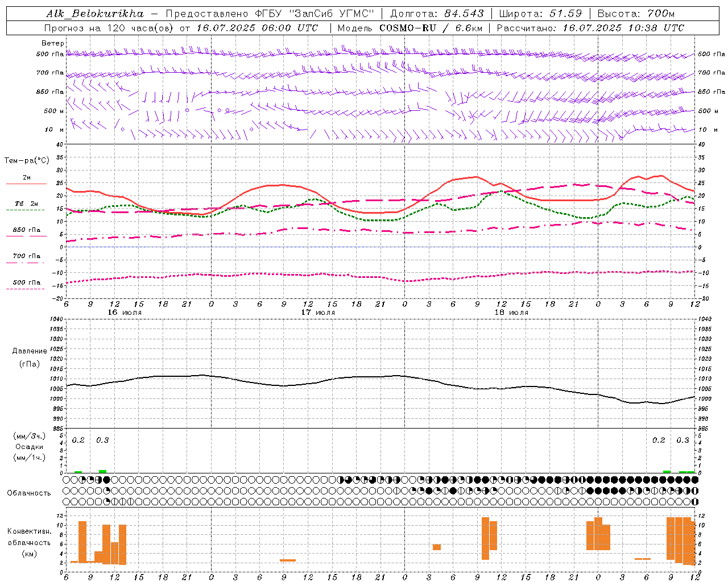The height and width of the screenshot is (582, 728).
Task: Click the pink dash-dot legend line under '700 гПа'
Action: 26,263
